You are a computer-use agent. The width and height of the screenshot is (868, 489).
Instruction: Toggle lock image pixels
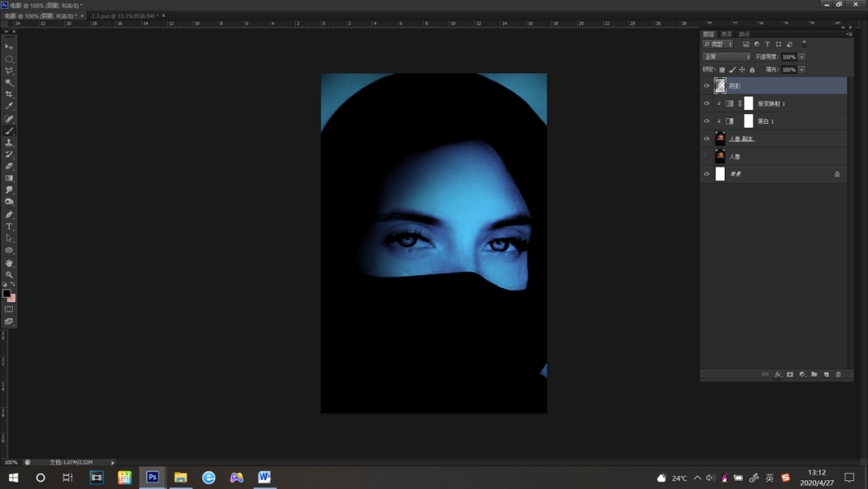pyautogui.click(x=732, y=70)
